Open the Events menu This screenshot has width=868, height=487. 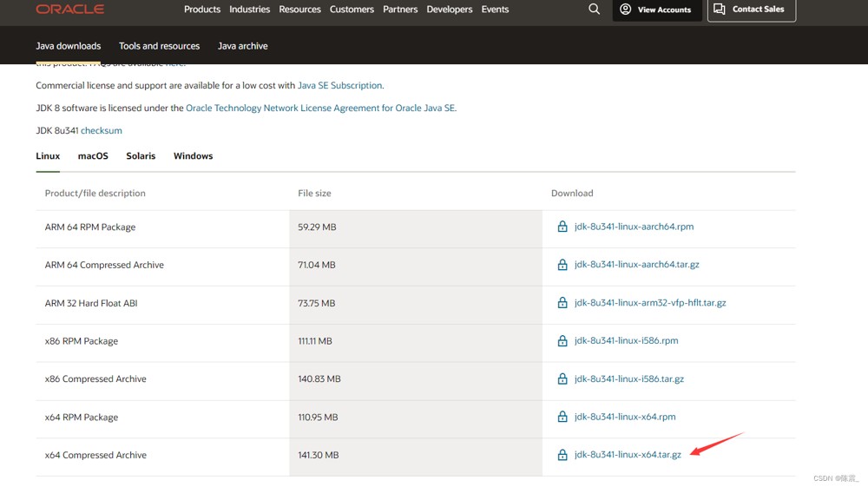pyautogui.click(x=495, y=10)
